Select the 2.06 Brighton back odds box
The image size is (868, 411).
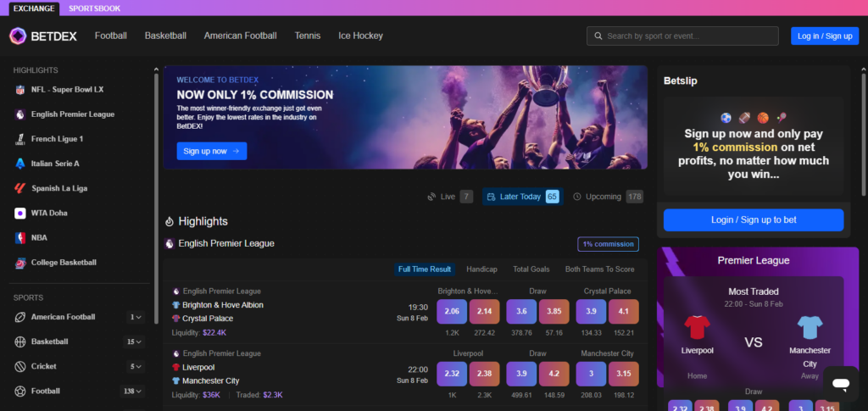pyautogui.click(x=452, y=312)
